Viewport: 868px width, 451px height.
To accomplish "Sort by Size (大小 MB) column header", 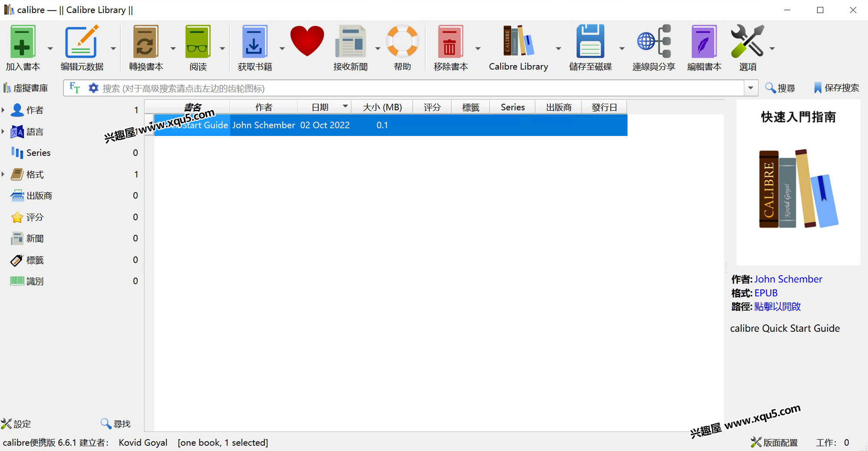I will click(382, 107).
